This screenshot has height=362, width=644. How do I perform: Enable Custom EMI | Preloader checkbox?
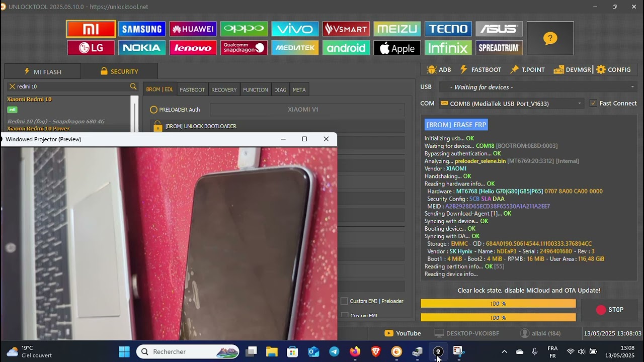point(344,301)
